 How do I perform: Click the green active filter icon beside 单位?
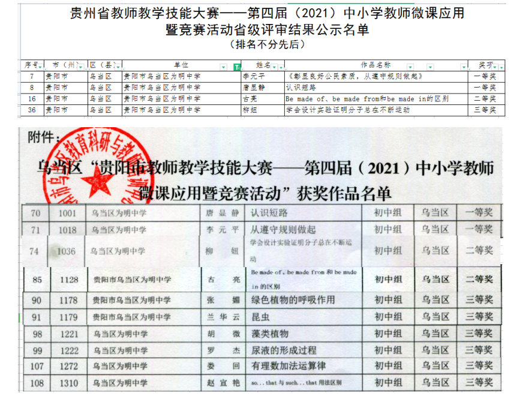click(x=237, y=67)
